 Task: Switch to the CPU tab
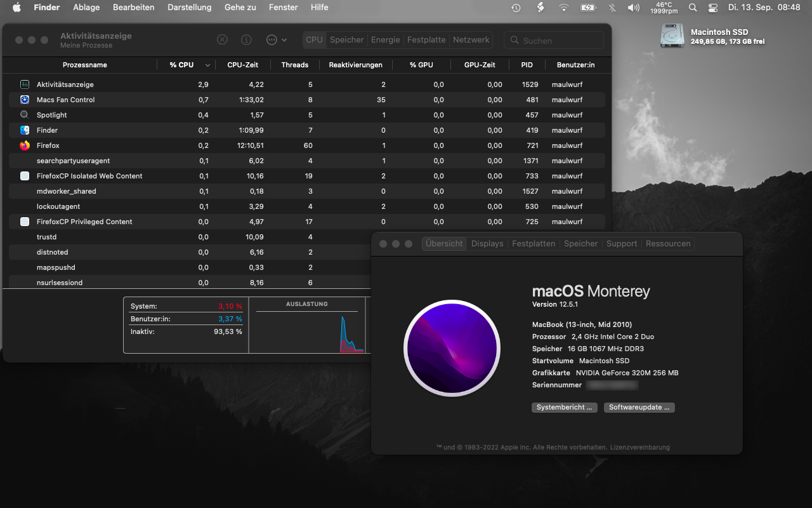point(314,39)
